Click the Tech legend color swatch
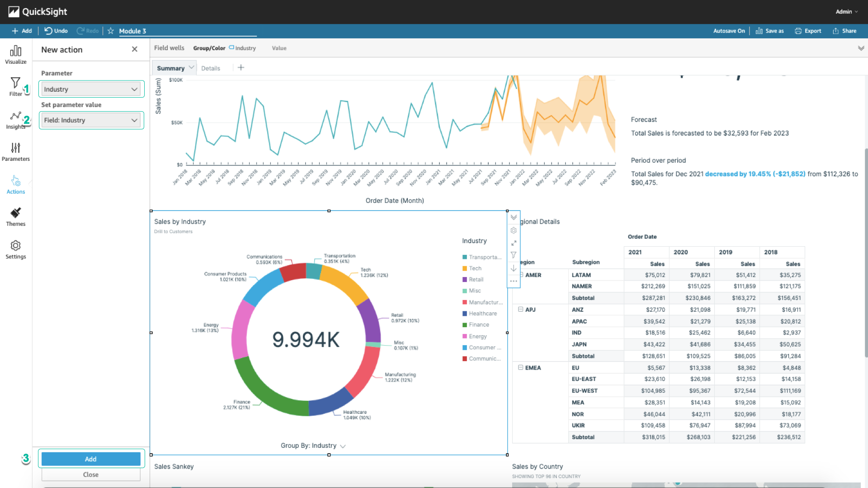 465,268
